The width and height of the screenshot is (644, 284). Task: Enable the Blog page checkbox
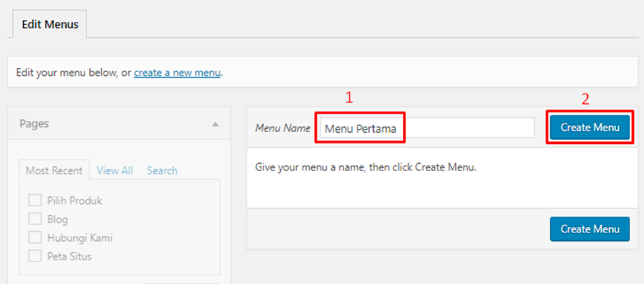coord(35,219)
